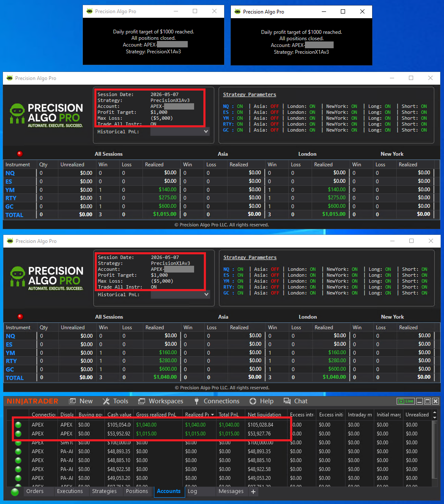Click YM instrument row showing $160.00 realized
This screenshot has height=504, width=444.
(x=10, y=353)
